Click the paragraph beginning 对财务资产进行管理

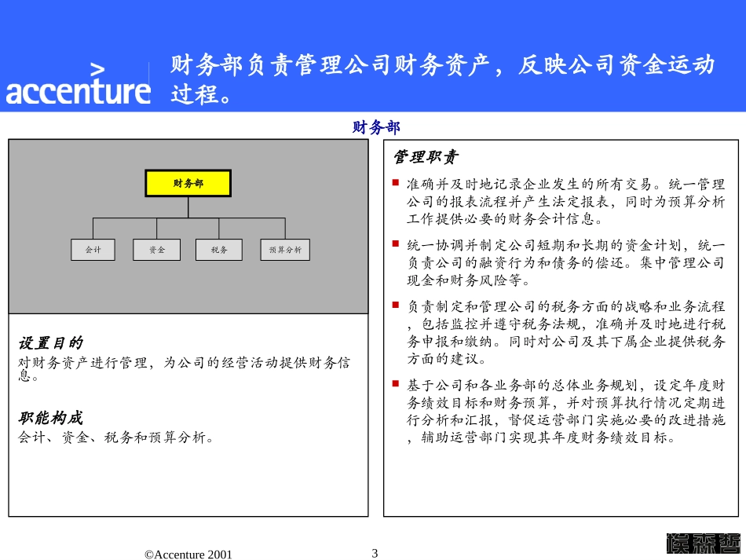tap(184, 368)
